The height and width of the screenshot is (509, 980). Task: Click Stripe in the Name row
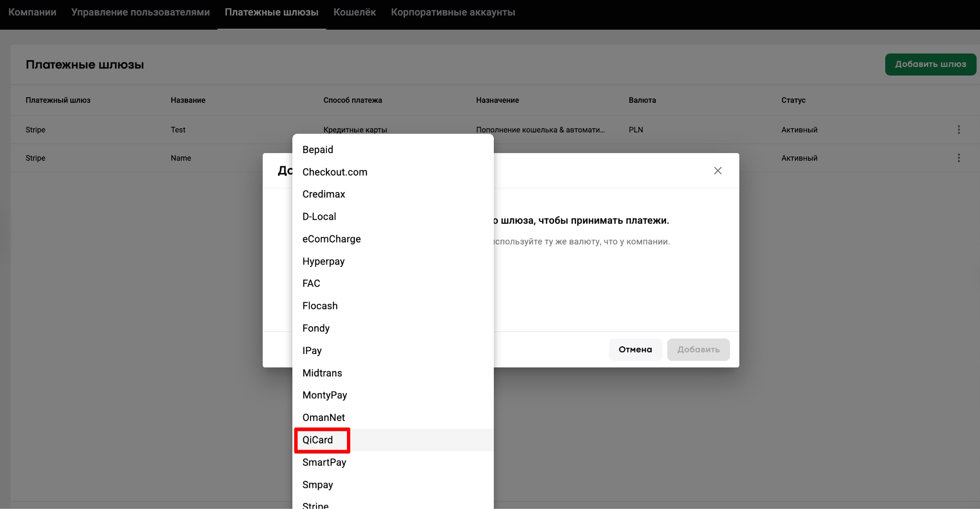[x=35, y=158]
